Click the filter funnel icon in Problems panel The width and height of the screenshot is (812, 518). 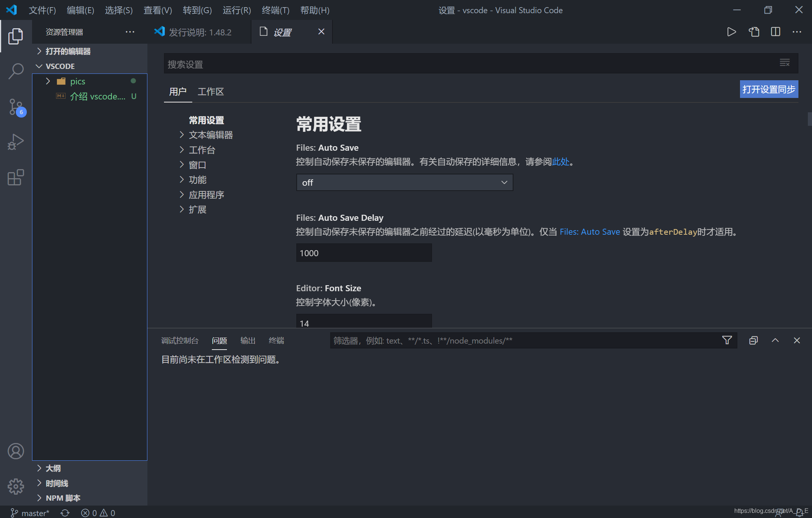727,341
